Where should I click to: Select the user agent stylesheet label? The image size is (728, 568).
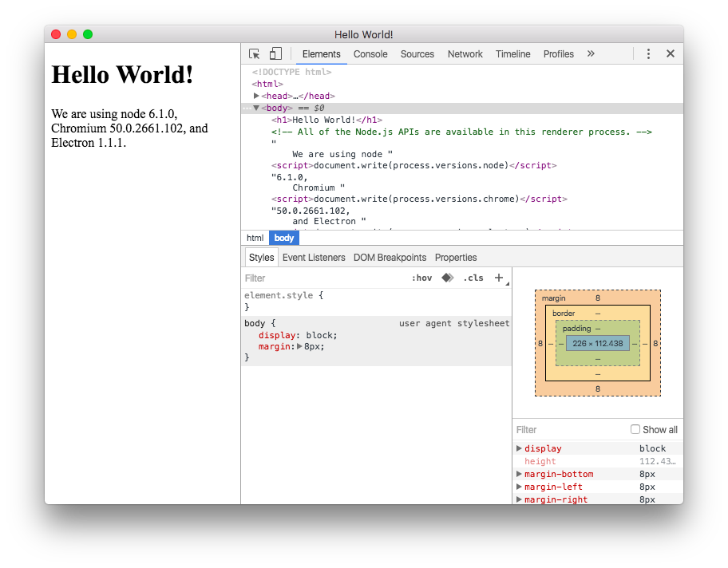coord(454,323)
